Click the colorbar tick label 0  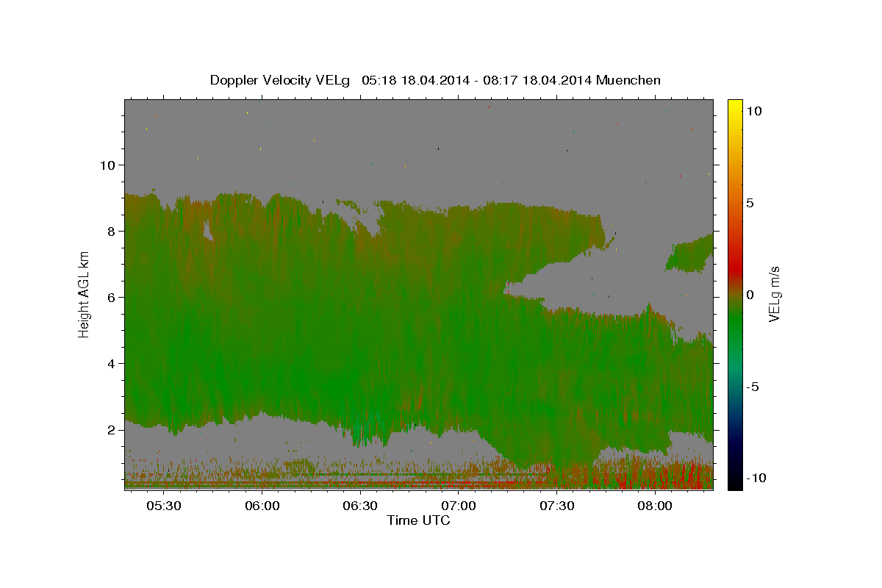click(x=750, y=295)
